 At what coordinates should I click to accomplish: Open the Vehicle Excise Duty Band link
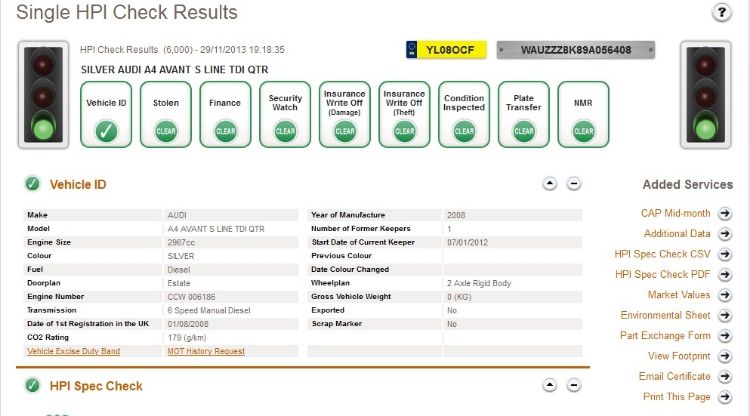point(74,351)
